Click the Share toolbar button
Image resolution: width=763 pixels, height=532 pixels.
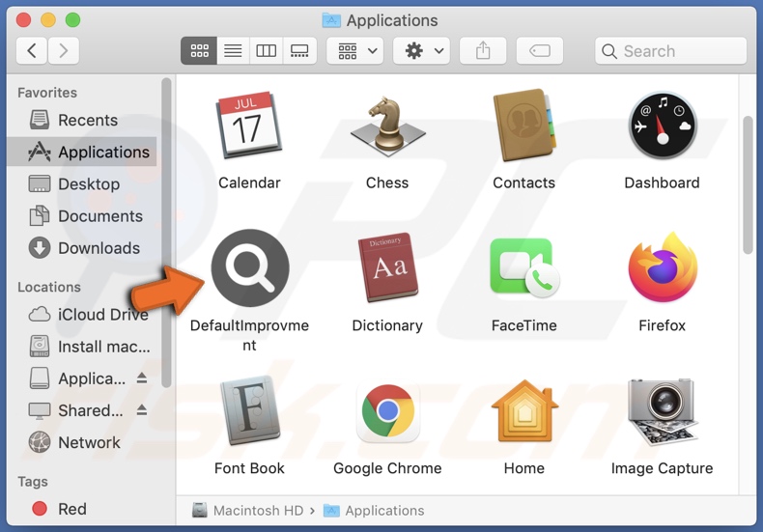click(x=483, y=50)
